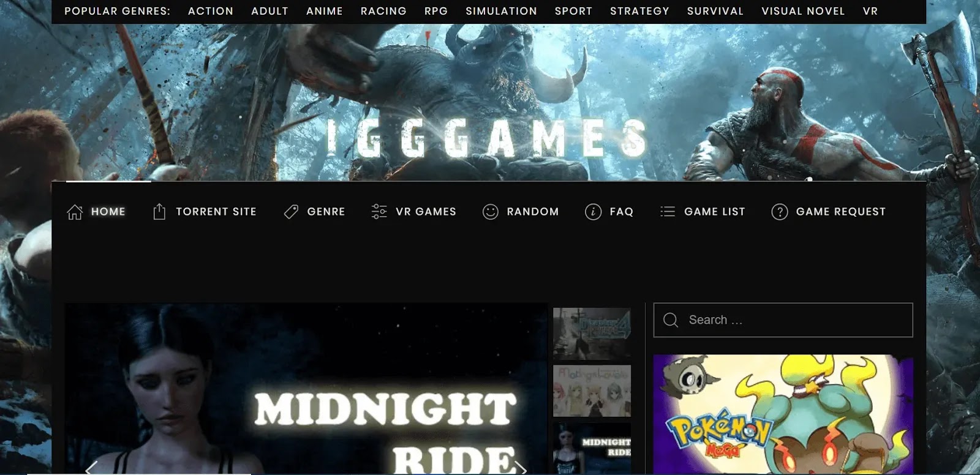Open the RANDOM menu item
This screenshot has height=475, width=980.
533,212
